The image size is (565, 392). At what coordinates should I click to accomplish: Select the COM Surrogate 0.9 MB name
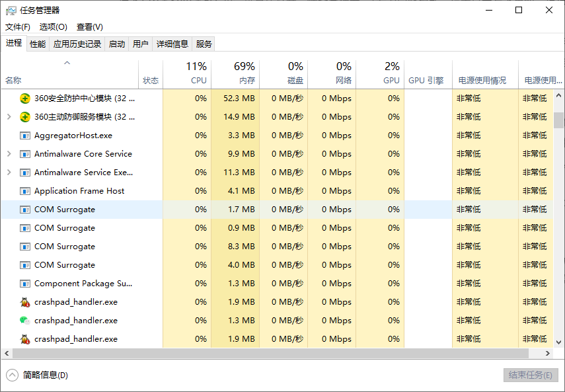pyautogui.click(x=65, y=228)
